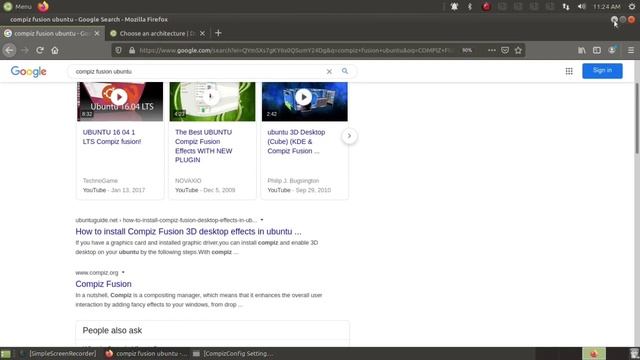The image size is (640, 360).
Task: Open the Firefox account icon
Action: click(x=612, y=50)
